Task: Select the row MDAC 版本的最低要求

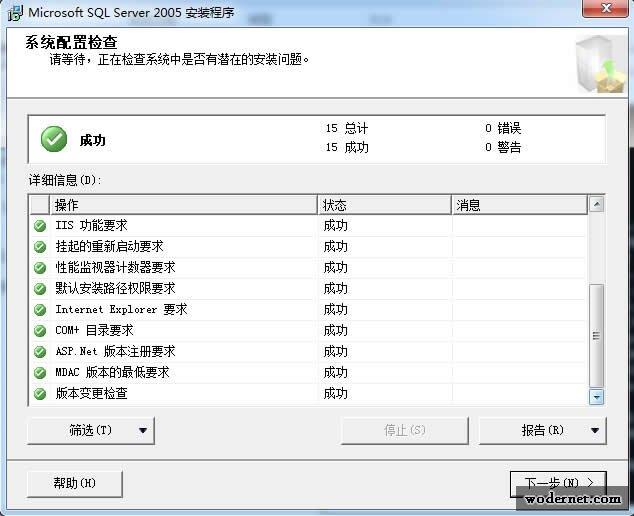Action: click(x=309, y=373)
